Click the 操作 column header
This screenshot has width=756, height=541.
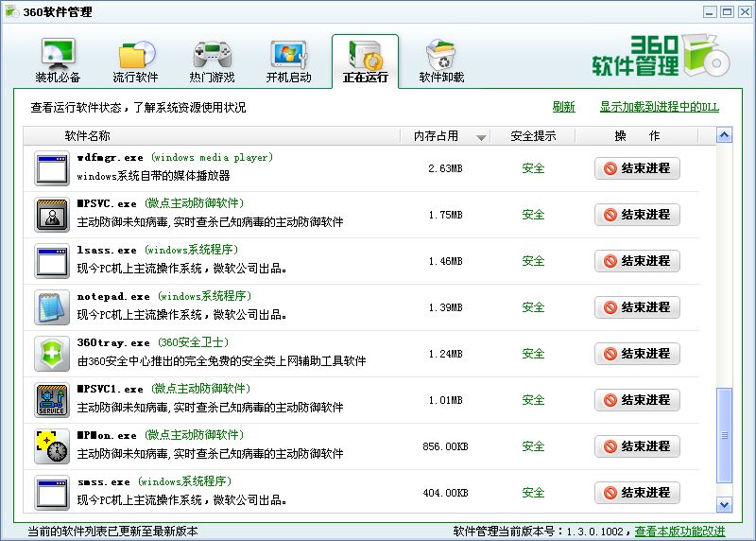[637, 136]
